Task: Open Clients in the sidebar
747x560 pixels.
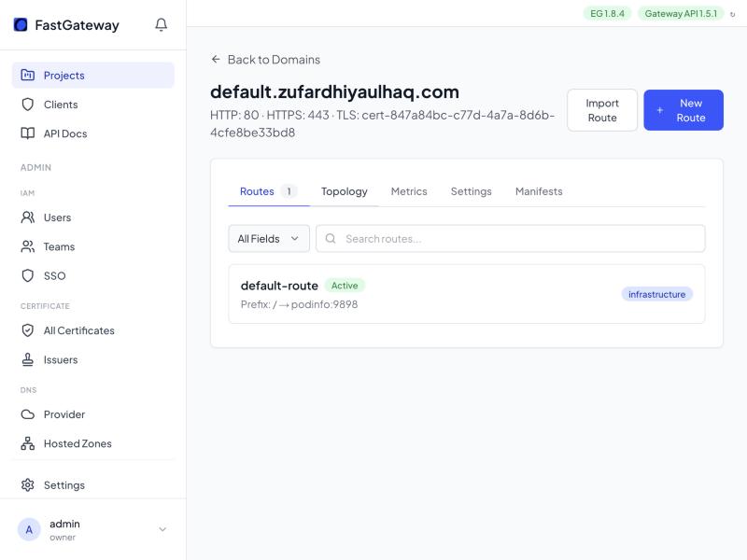Action: [92, 105]
